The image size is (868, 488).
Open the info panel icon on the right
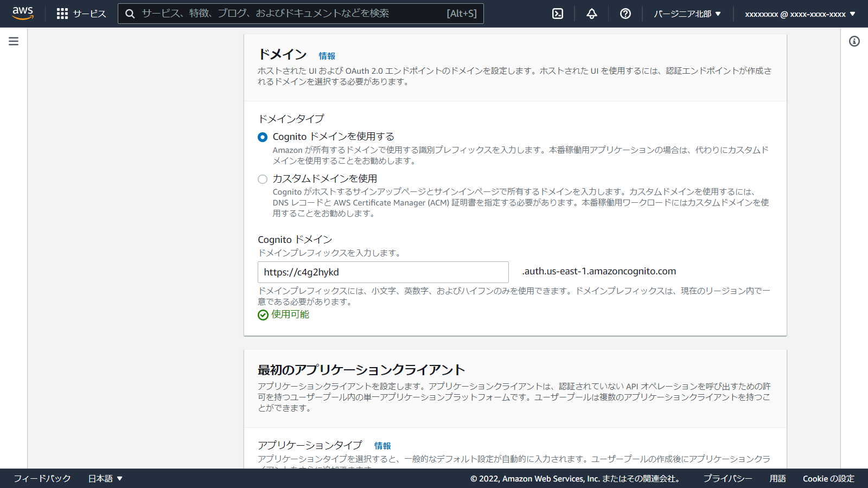(x=856, y=41)
